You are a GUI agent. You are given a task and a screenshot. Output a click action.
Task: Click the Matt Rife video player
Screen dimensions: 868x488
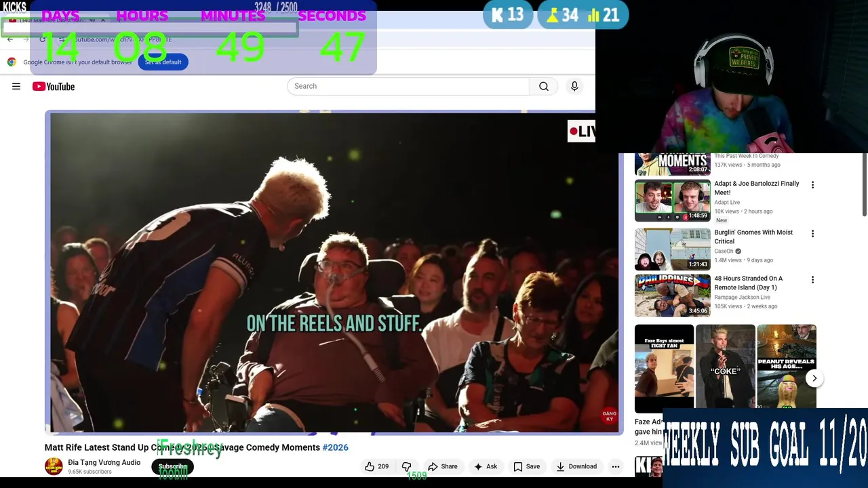[334, 272]
